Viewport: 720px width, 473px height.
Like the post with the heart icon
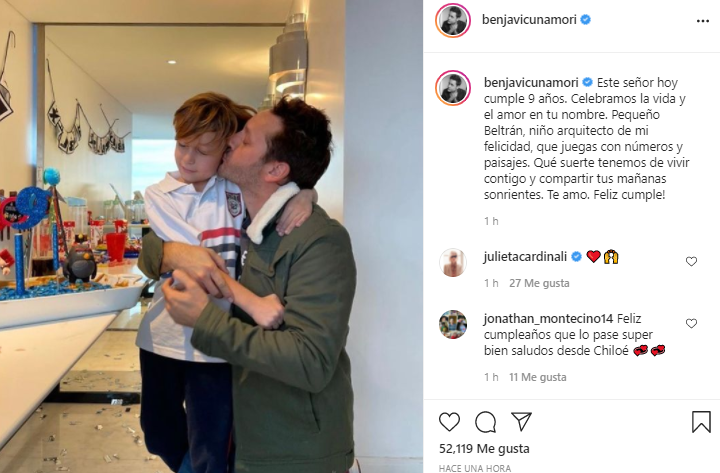449,422
